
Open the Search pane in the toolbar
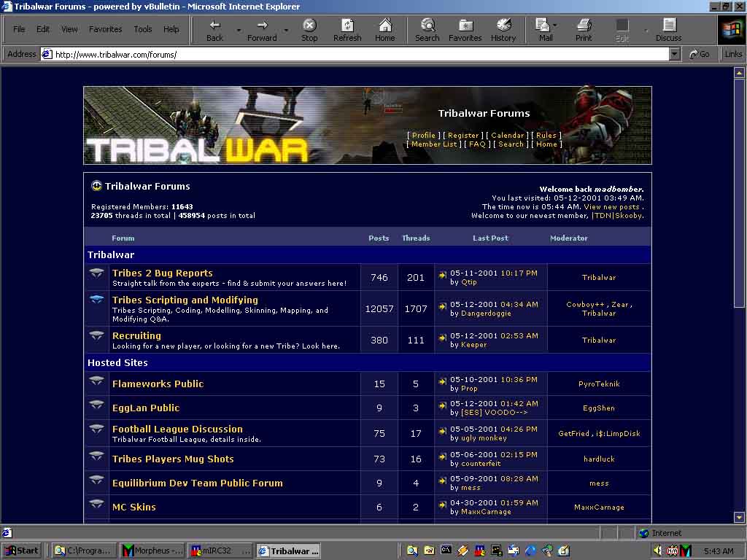tap(427, 31)
